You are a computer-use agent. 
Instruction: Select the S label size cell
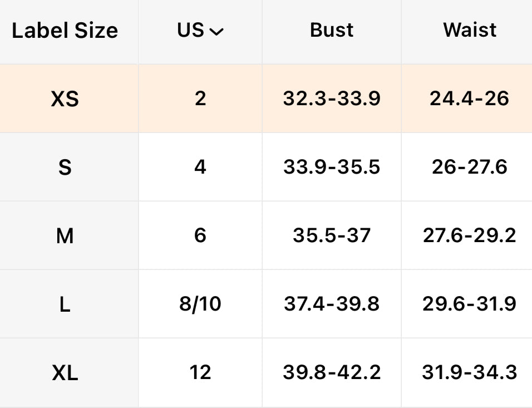[65, 167]
